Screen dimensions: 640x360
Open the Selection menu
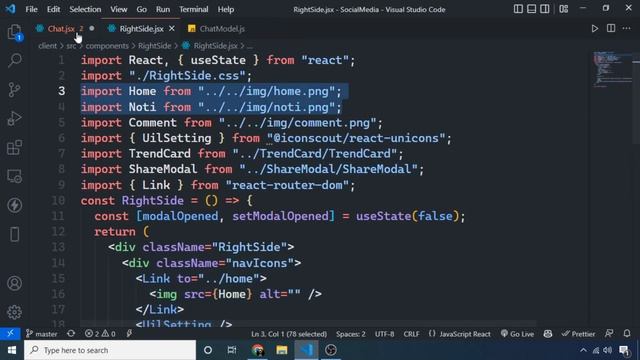click(x=85, y=9)
